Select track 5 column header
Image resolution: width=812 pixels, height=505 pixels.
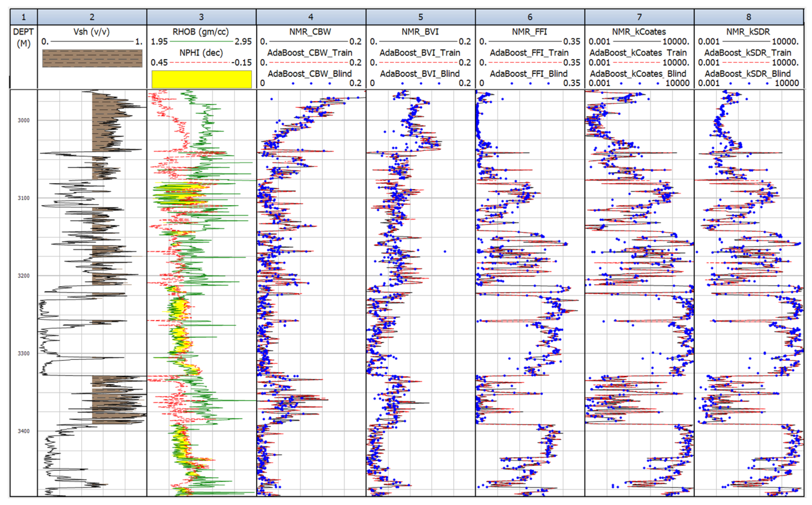point(420,17)
